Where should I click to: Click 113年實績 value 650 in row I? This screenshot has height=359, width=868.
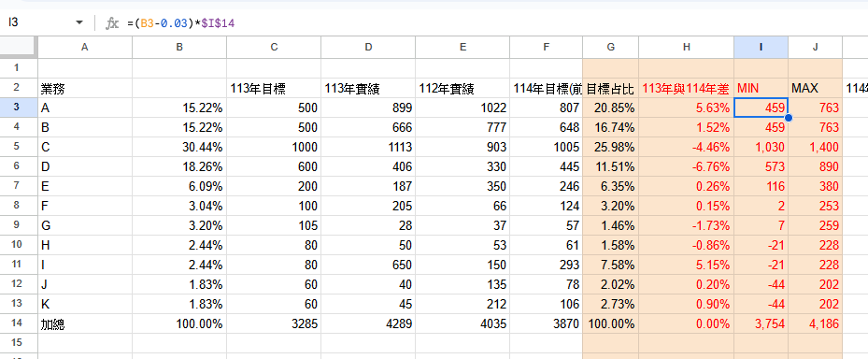click(369, 265)
